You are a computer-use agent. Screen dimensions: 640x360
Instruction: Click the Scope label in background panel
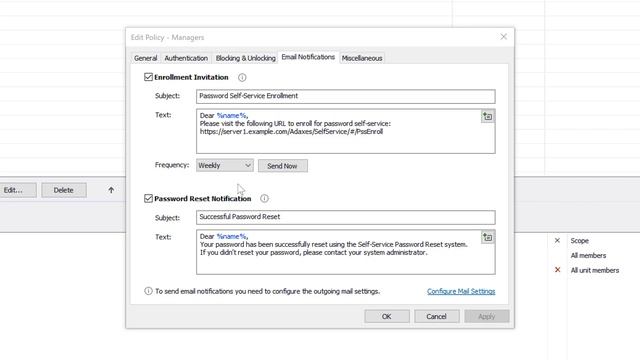point(580,241)
